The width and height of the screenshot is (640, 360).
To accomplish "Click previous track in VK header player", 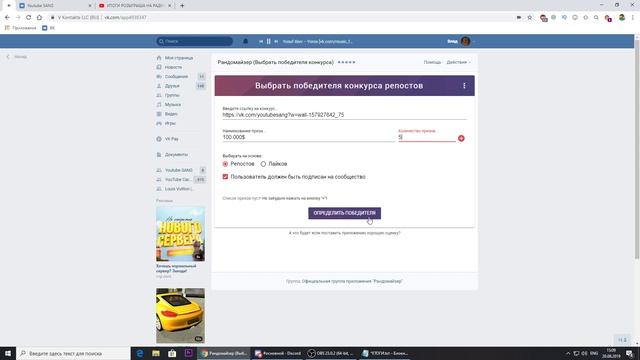I will tap(261, 41).
